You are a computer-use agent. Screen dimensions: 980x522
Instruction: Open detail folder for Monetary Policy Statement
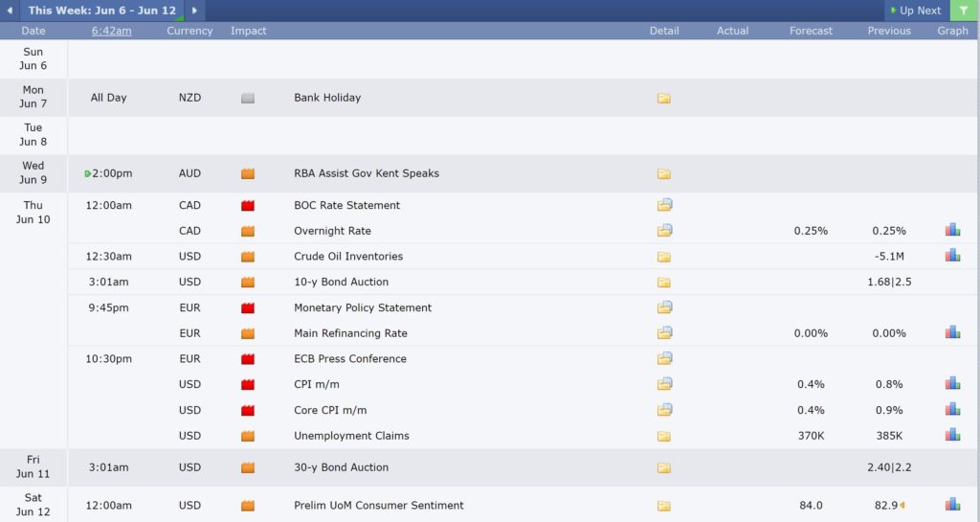pos(664,307)
